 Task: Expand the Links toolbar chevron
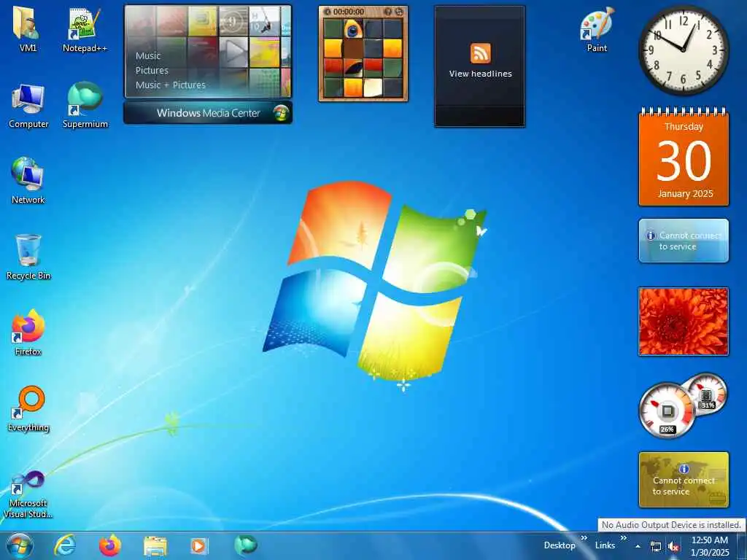coord(624,538)
